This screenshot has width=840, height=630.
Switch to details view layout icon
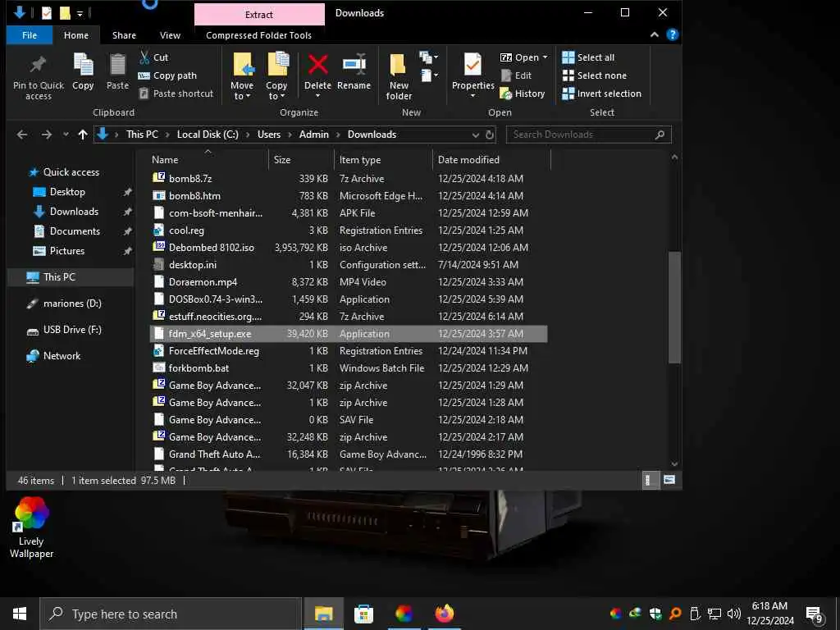pos(650,480)
